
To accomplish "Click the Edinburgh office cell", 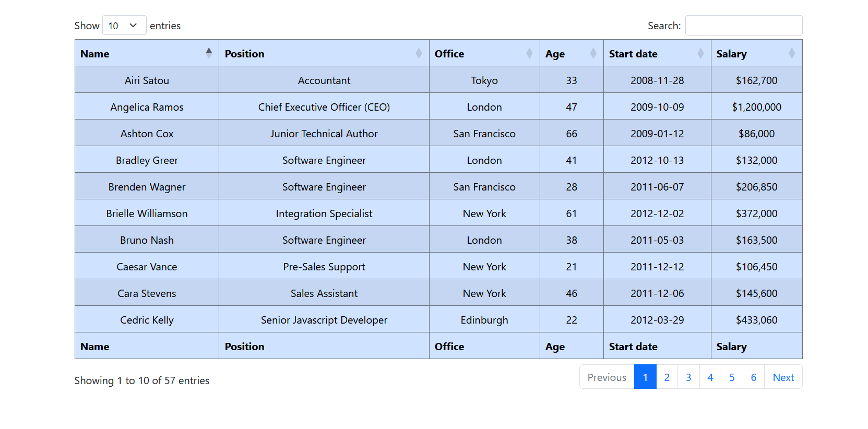I will click(x=484, y=320).
